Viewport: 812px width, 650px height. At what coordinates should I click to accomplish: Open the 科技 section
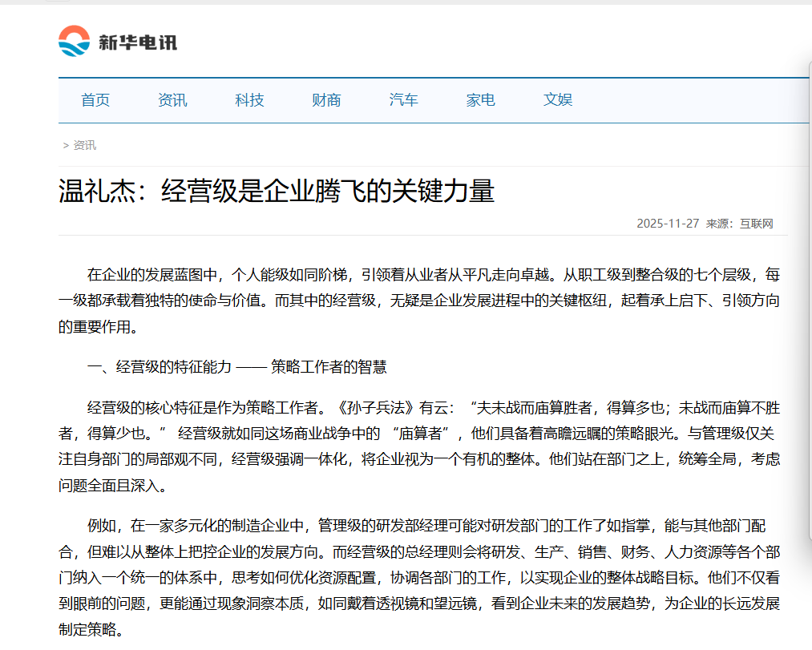tap(249, 100)
